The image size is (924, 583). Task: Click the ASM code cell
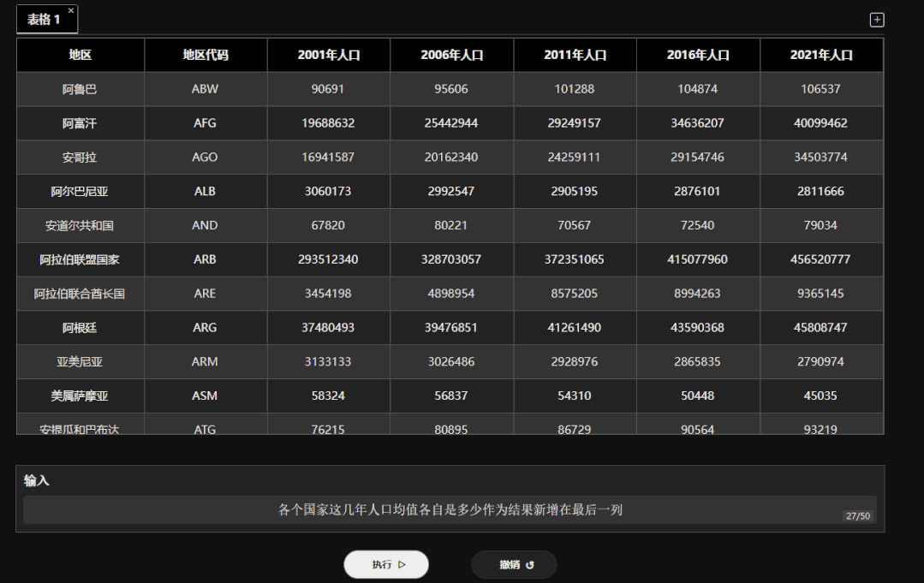pos(206,397)
